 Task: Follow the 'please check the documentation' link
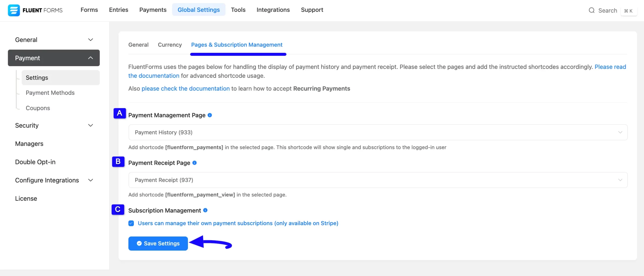click(x=186, y=88)
